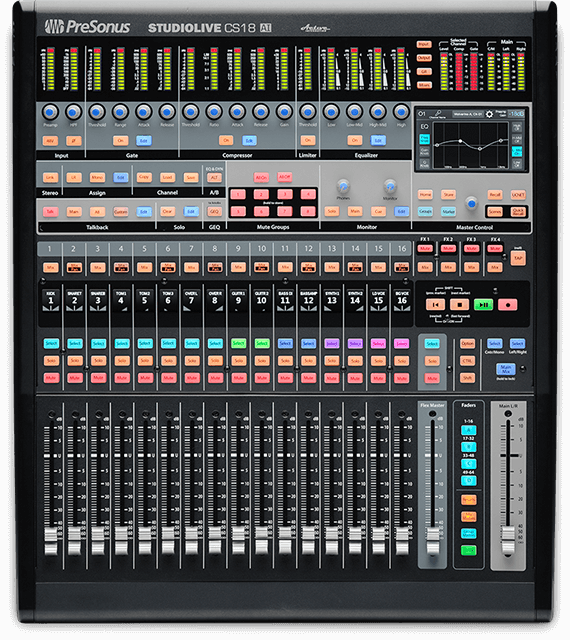This screenshot has width=570, height=640.
Task: Grab the Flex Master fader cap
Action: coord(432,540)
